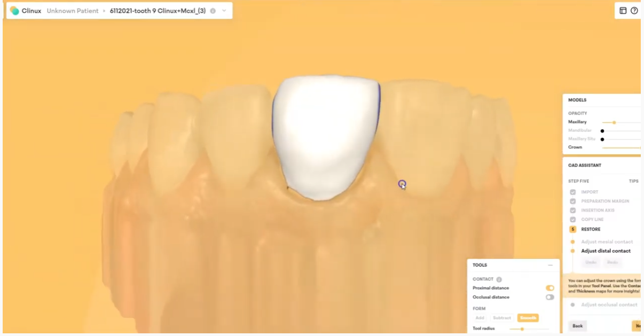Click the Import step checkmark icon
This screenshot has width=644, height=336.
(573, 192)
